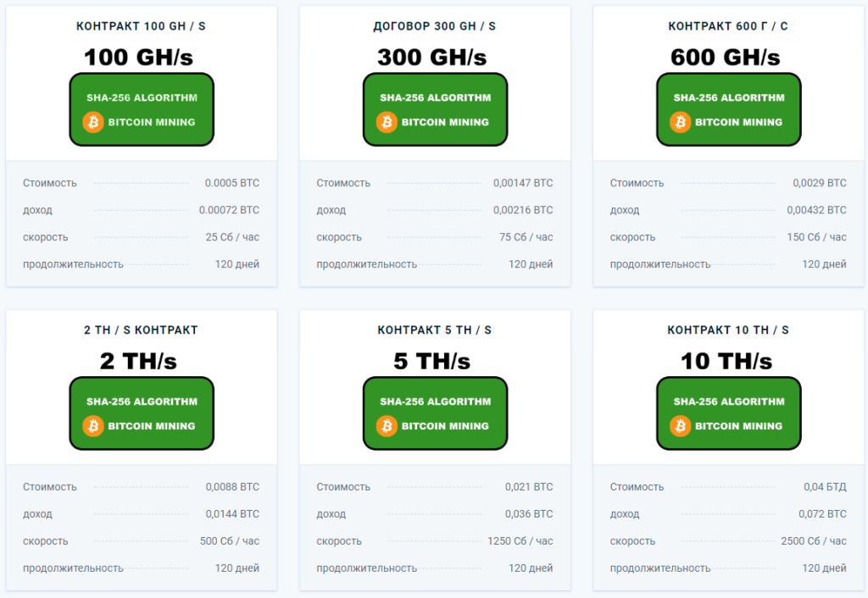Screen dimensions: 868x598
Task: Click the 0.0005 BTC cost value
Action: (x=232, y=183)
